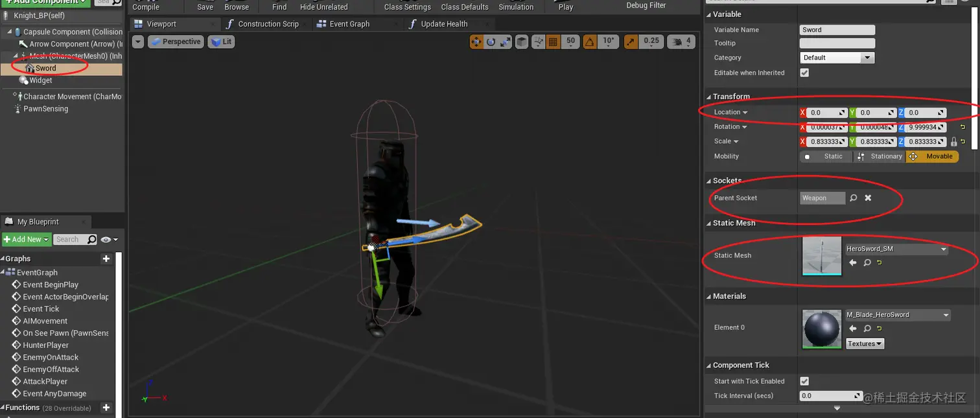Select the translate gizmo tool in the viewport

tap(476, 41)
